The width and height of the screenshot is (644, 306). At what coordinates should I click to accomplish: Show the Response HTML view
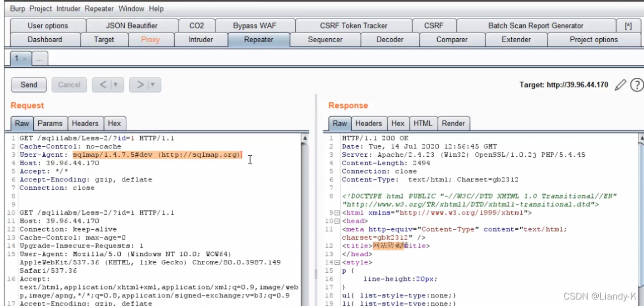click(423, 123)
